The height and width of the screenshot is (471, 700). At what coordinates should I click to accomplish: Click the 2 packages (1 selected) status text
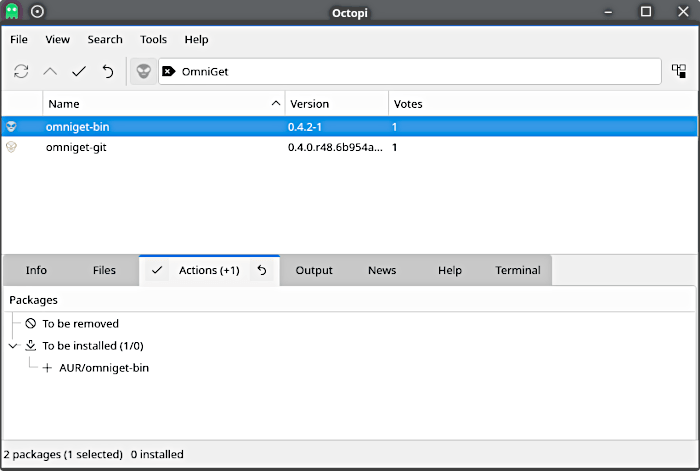tap(63, 454)
